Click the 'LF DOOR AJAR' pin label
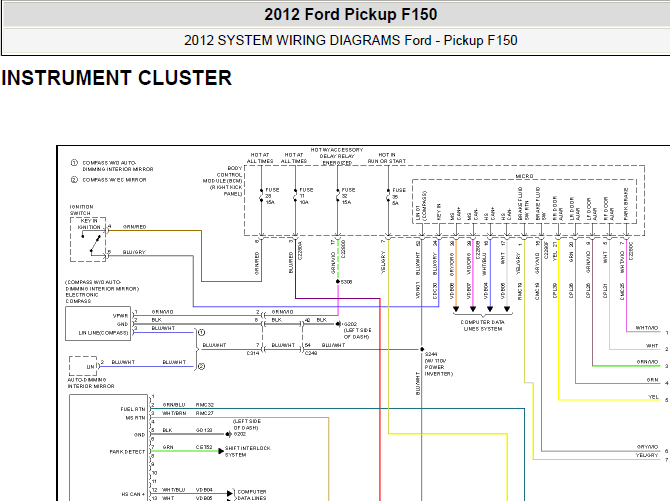Viewport: 670px width, 501px height. click(592, 209)
